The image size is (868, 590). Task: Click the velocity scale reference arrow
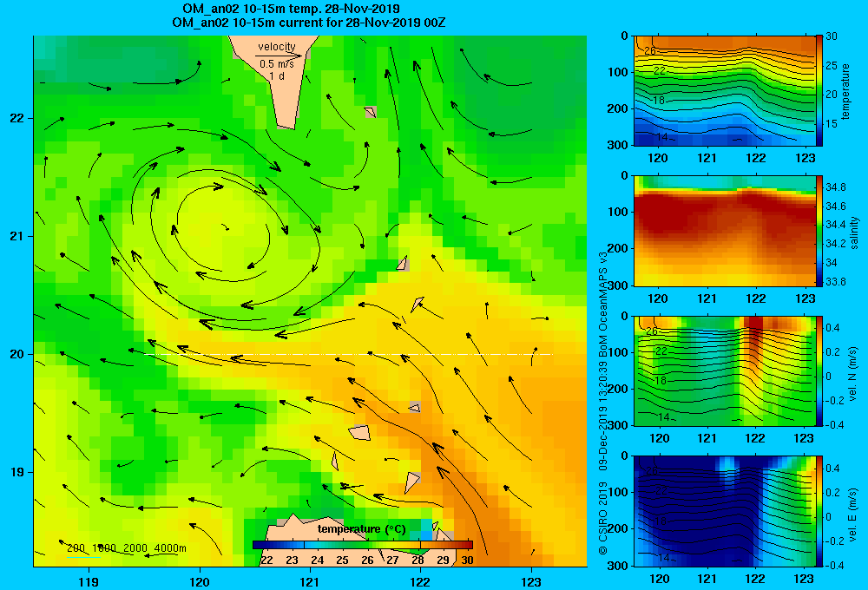pyautogui.click(x=279, y=56)
